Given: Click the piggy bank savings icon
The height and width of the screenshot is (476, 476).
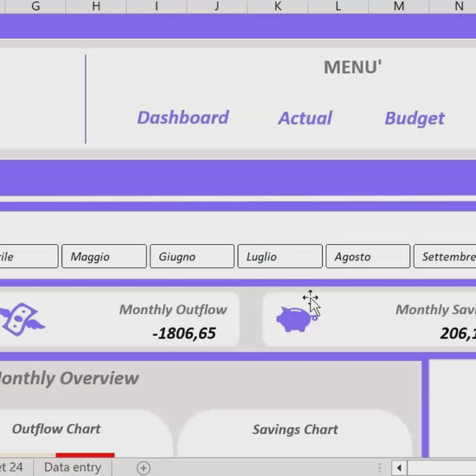Looking at the screenshot, I should point(296,319).
